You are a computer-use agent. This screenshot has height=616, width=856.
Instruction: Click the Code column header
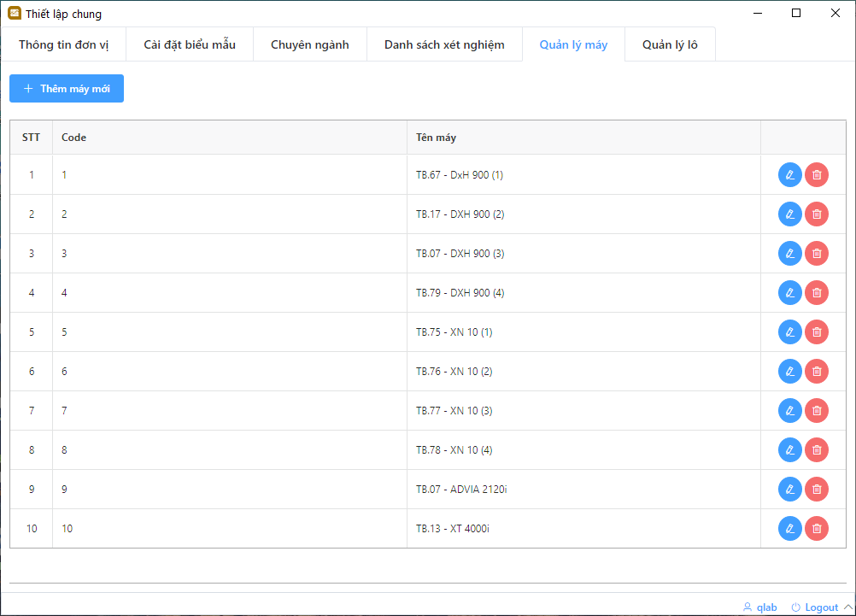click(x=230, y=138)
